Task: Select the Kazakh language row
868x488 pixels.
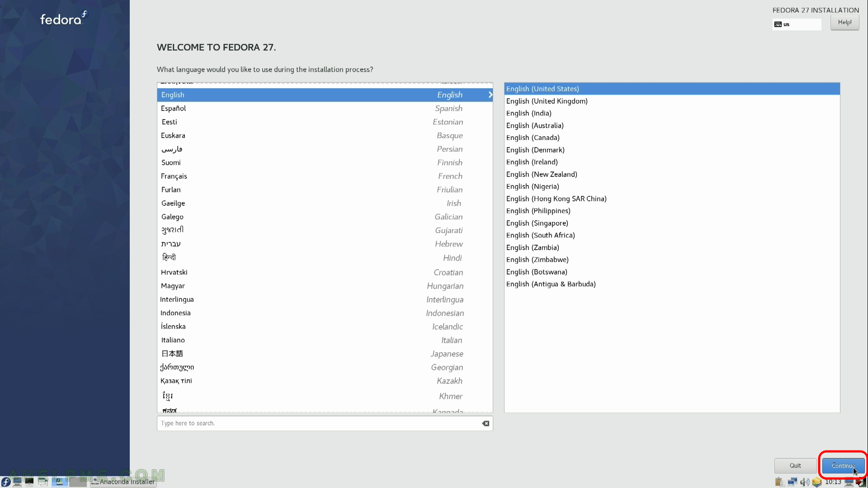Action: tap(325, 381)
